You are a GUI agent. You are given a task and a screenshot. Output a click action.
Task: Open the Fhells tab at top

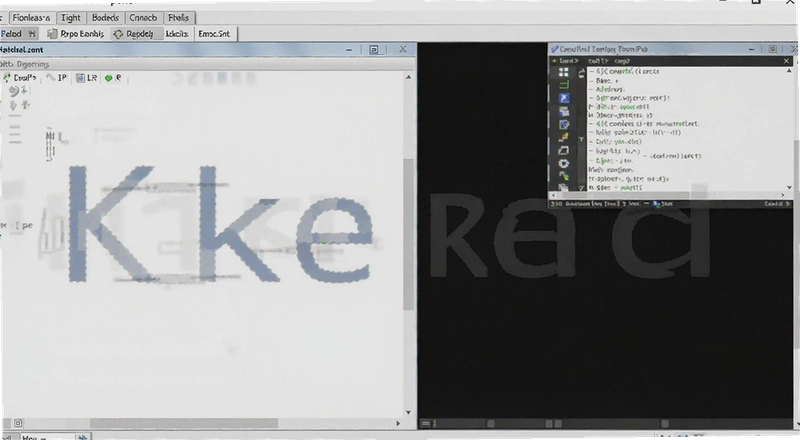pos(178,18)
